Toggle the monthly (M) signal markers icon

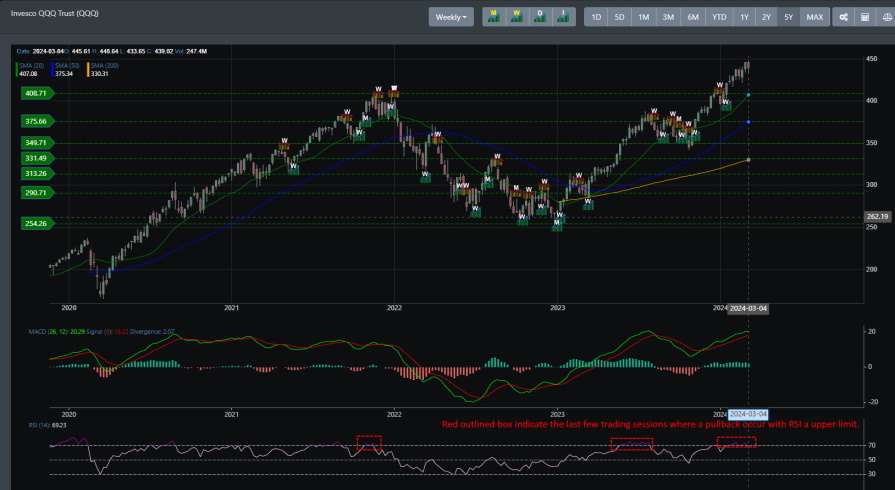point(494,17)
